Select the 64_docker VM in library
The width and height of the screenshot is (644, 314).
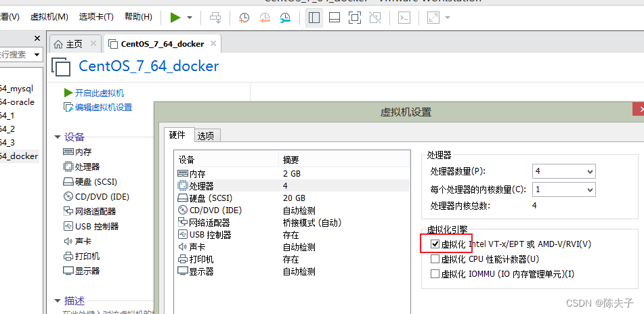click(19, 156)
